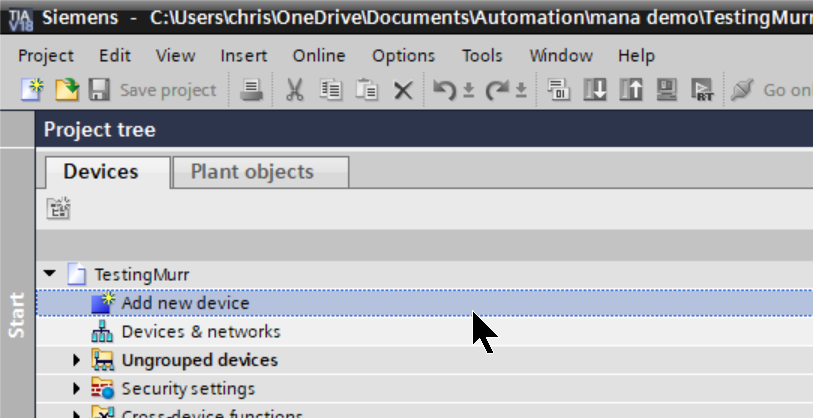Click the Download to device icon

pos(595,90)
